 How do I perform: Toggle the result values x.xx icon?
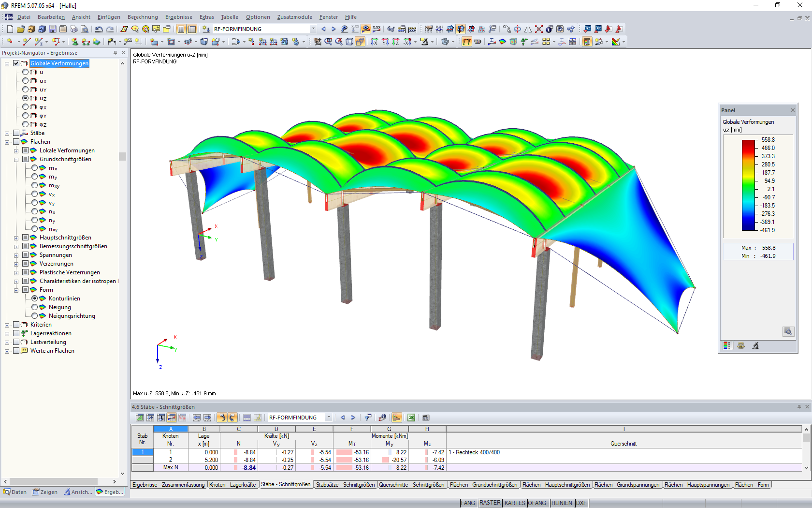[377, 29]
